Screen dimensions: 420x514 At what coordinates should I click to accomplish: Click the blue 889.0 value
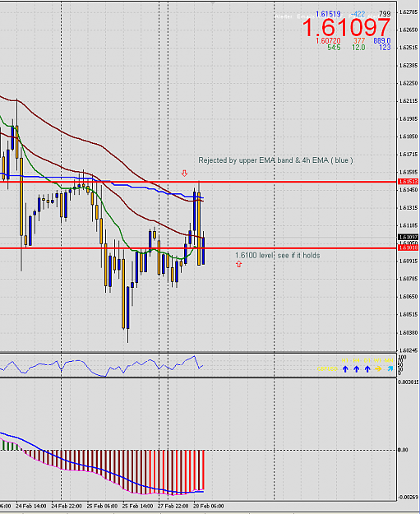point(382,40)
